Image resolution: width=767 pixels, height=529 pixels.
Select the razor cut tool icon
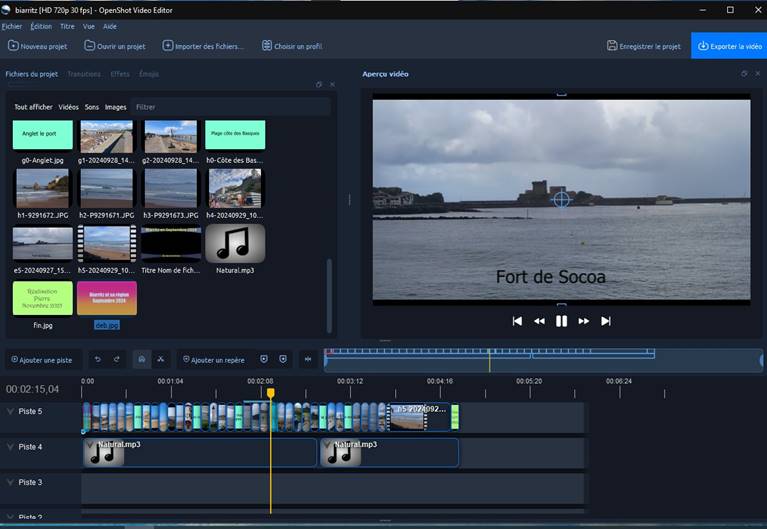[x=160, y=359]
